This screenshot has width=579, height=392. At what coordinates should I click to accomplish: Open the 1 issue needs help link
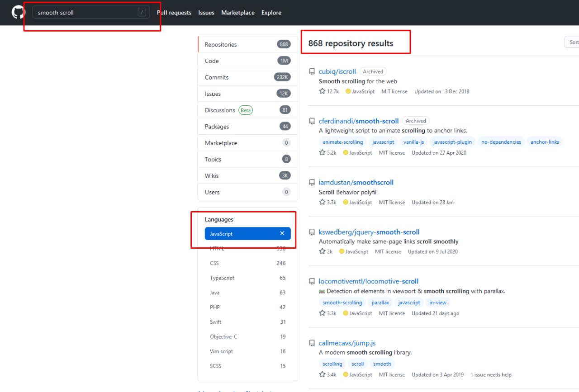tap(491, 374)
